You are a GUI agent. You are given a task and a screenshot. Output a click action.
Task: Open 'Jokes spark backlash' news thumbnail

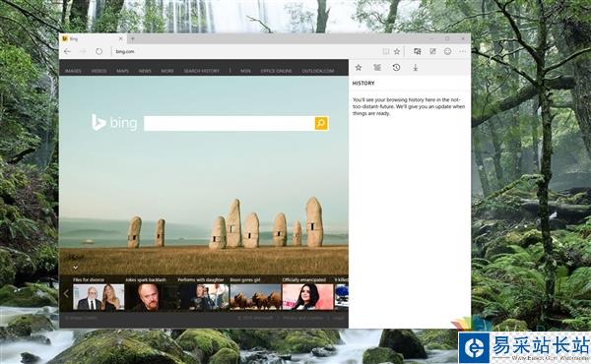[x=151, y=297]
